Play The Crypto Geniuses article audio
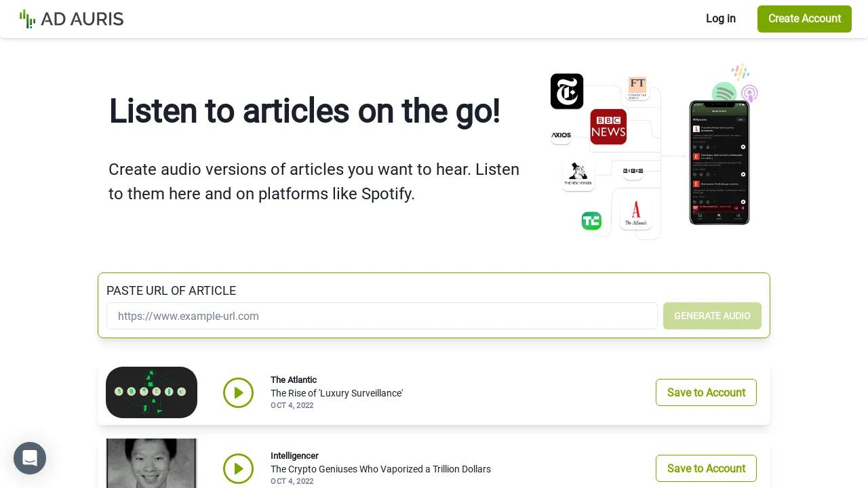Screen dimensions: 868x488 (238, 468)
